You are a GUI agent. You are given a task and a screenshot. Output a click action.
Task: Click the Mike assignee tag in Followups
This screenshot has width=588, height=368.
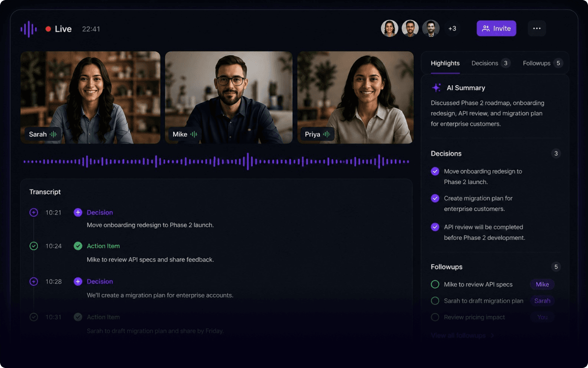[542, 284]
